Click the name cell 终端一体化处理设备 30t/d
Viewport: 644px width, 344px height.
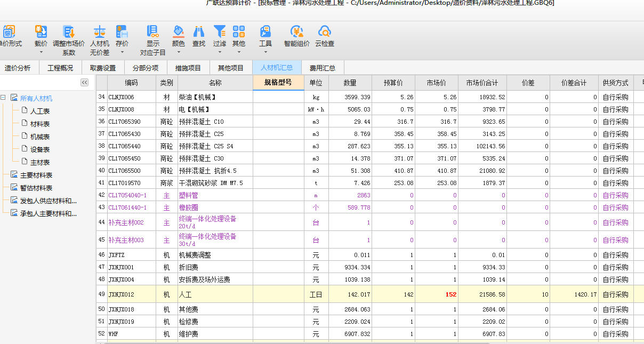tap(215, 240)
